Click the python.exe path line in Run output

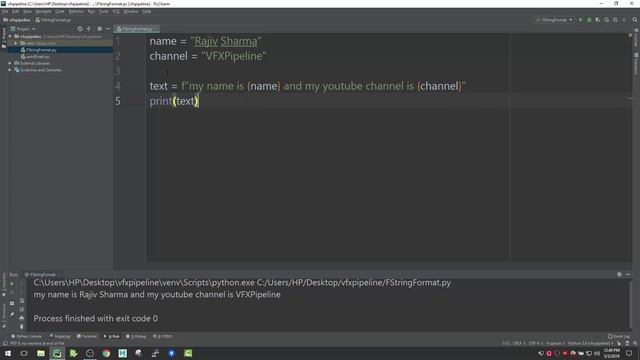click(242, 282)
